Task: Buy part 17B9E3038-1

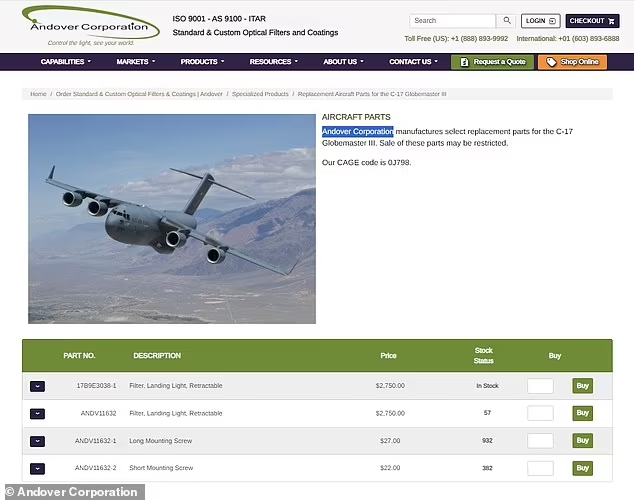Action: 583,386
